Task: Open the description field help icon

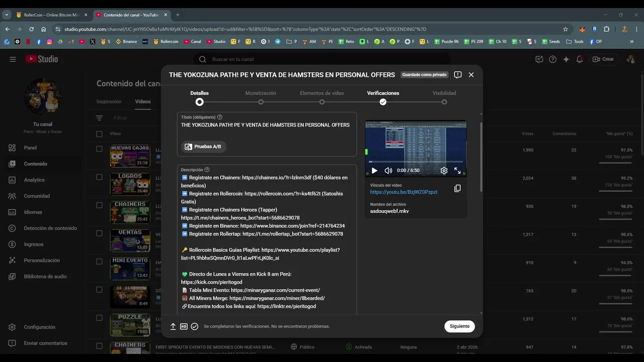Action: coord(207,170)
